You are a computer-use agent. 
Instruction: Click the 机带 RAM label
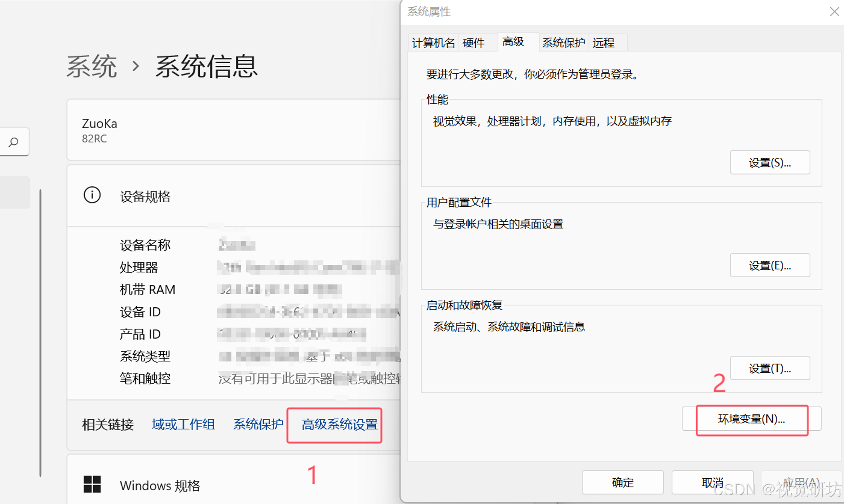[x=147, y=289]
